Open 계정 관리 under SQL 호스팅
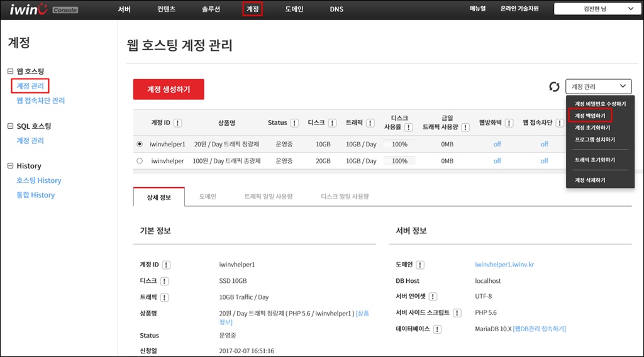644x357 pixels. [30, 140]
